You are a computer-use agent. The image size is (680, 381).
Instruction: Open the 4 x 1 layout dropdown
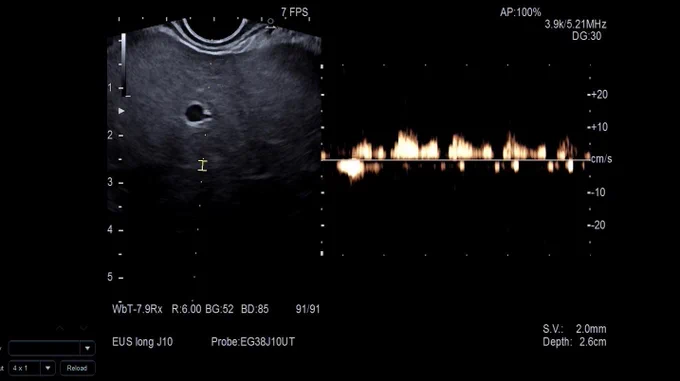pyautogui.click(x=48, y=368)
